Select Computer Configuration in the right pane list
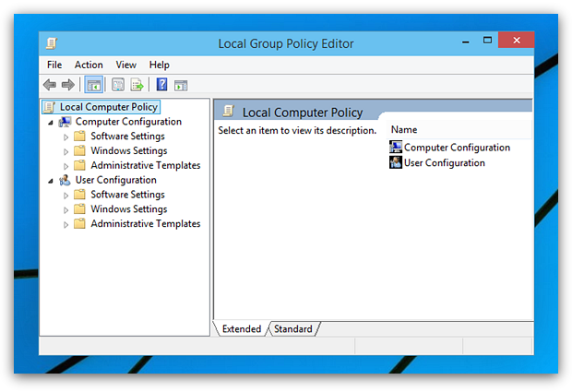The width and height of the screenshot is (572, 392). tap(456, 148)
